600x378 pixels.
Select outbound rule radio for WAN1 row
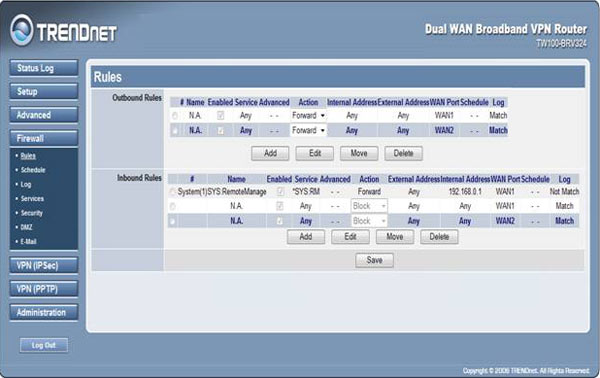(x=175, y=116)
